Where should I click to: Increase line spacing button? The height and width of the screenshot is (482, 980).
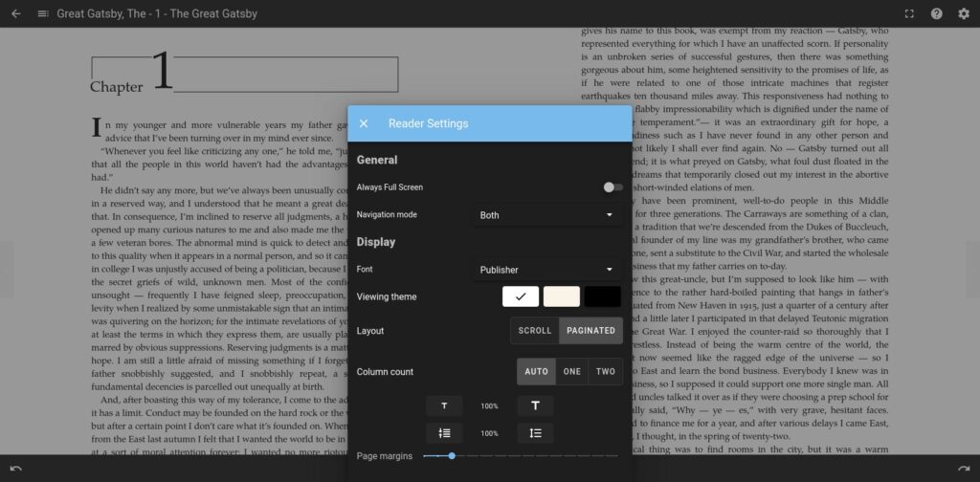pyautogui.click(x=536, y=433)
